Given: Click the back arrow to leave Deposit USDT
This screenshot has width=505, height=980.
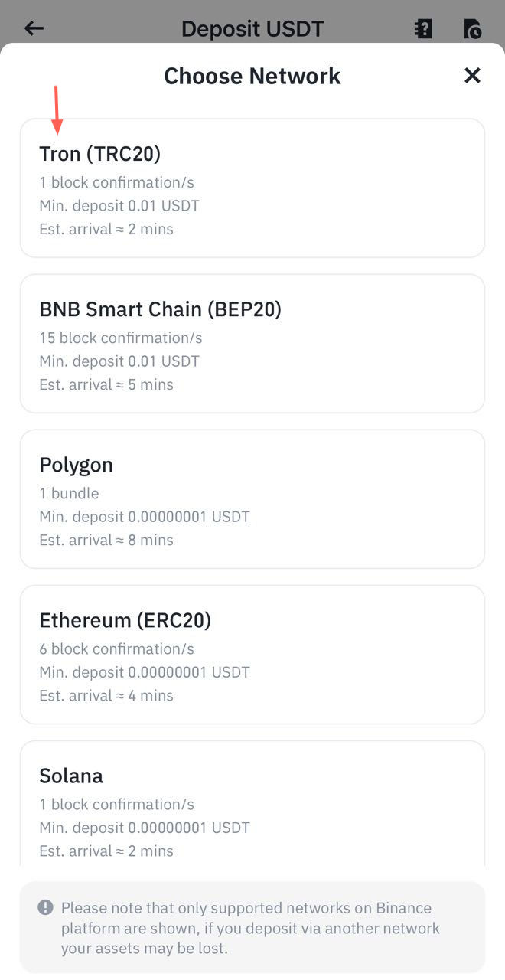Looking at the screenshot, I should [x=34, y=28].
